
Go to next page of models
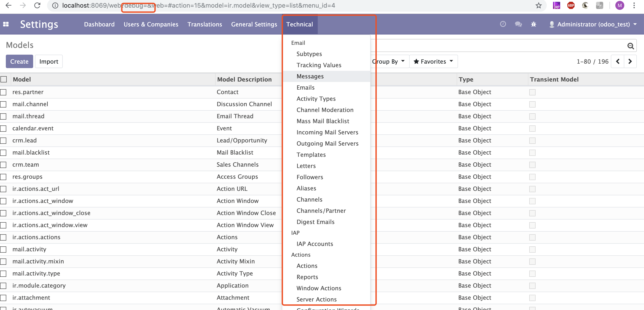coord(630,62)
